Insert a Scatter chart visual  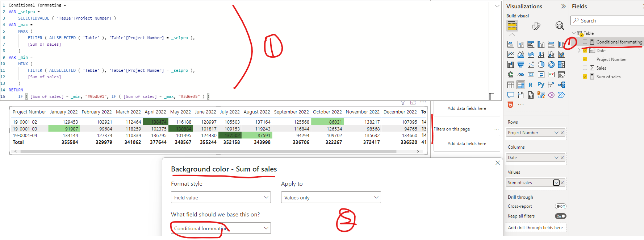(x=531, y=65)
